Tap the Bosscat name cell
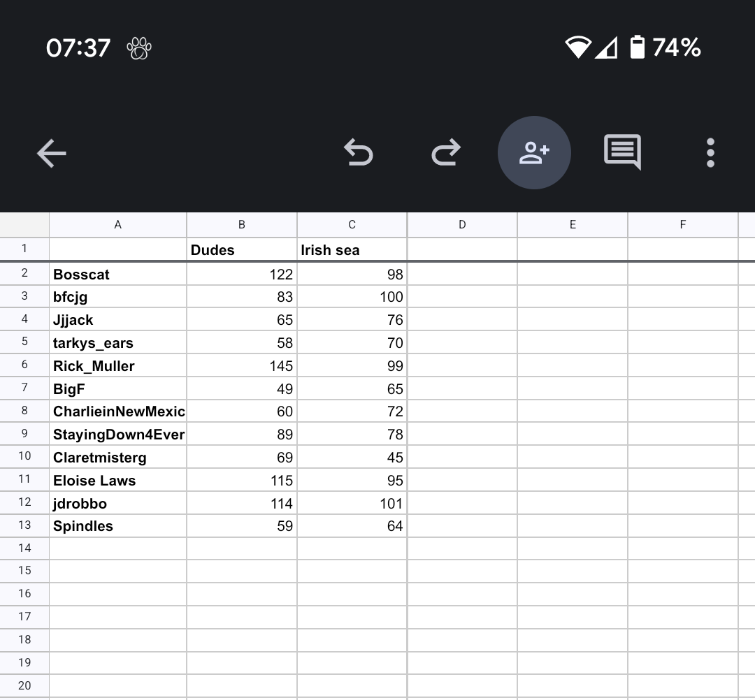This screenshot has width=755, height=700. pos(117,274)
